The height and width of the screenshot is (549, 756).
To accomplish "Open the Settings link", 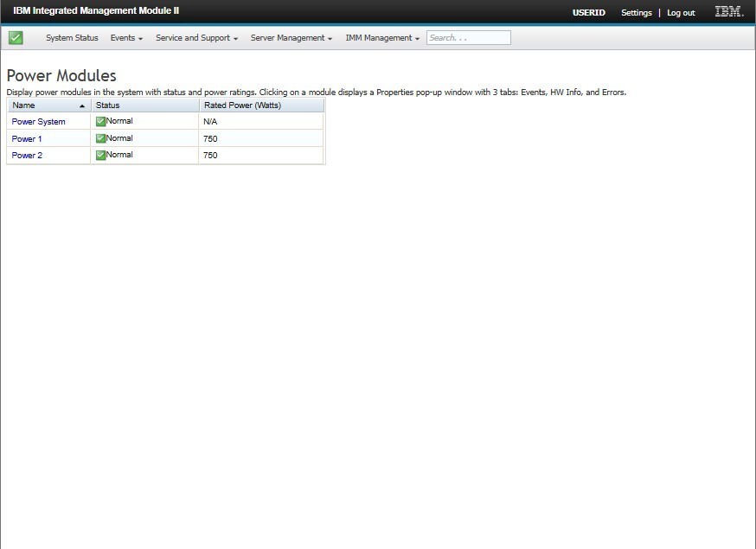I will coord(637,13).
